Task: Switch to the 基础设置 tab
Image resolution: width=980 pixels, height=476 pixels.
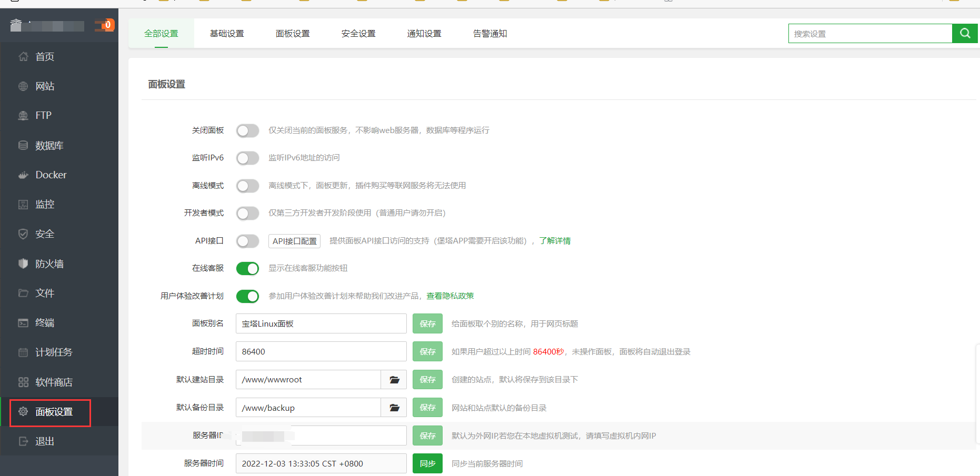Action: (227, 33)
